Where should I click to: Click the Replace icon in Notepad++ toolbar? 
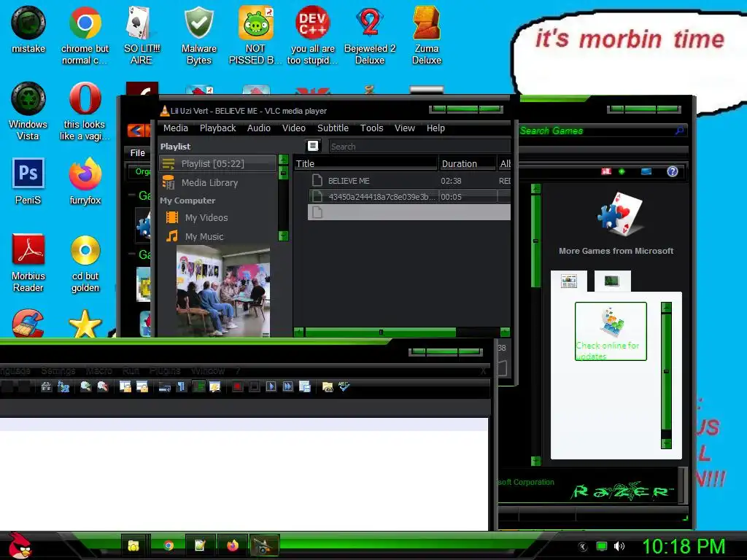tap(63, 386)
